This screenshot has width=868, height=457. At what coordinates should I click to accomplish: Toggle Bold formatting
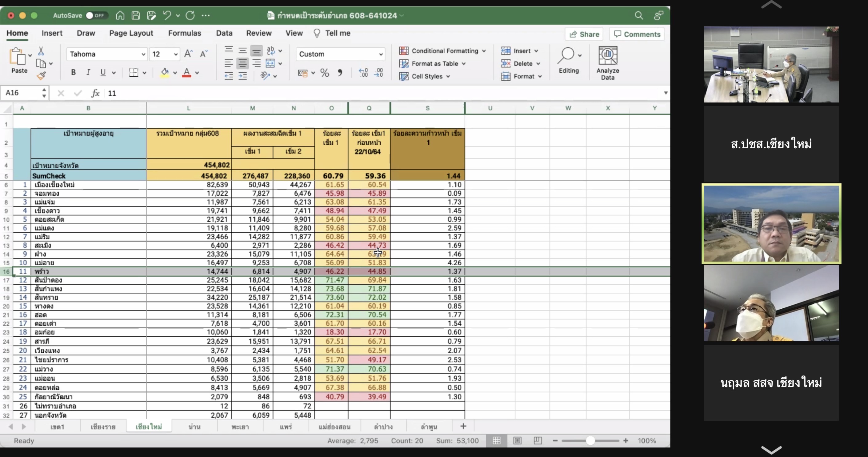(73, 72)
